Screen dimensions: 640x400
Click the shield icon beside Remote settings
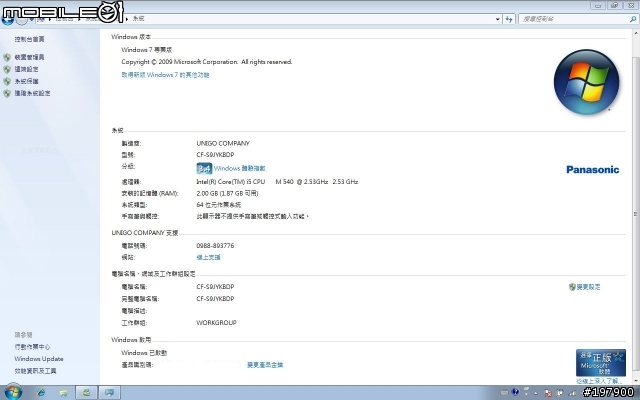[x=7, y=69]
